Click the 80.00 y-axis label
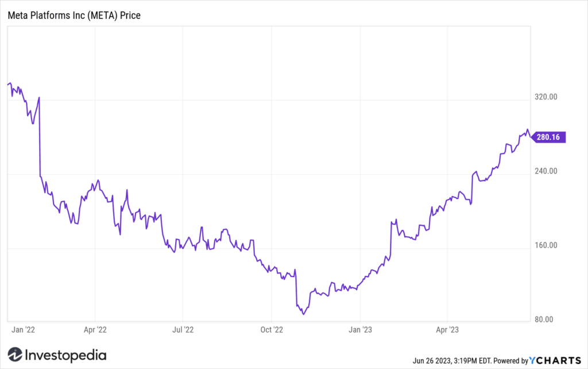 tap(544, 320)
